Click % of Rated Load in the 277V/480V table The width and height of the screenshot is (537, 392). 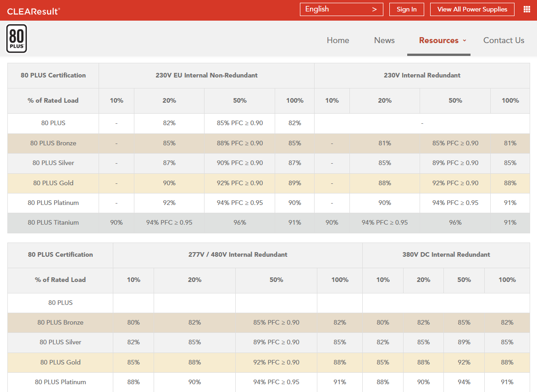[61, 280]
